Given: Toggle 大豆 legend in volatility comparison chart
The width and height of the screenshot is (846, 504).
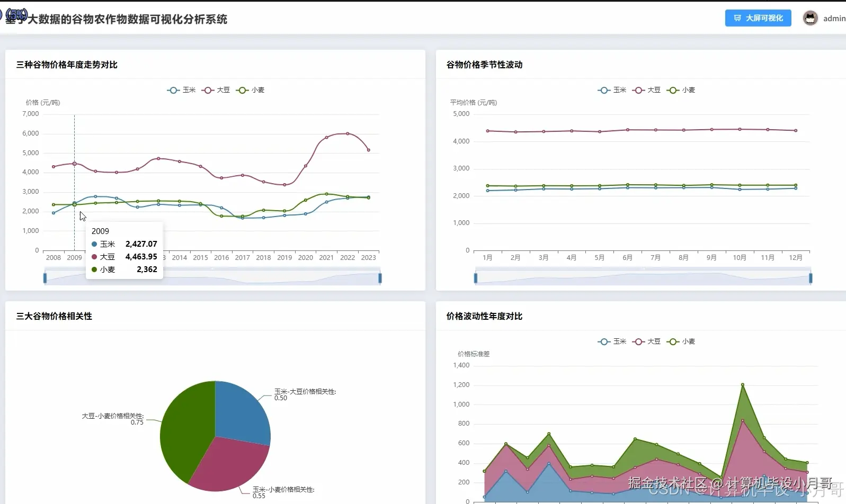Looking at the screenshot, I should click(x=646, y=341).
